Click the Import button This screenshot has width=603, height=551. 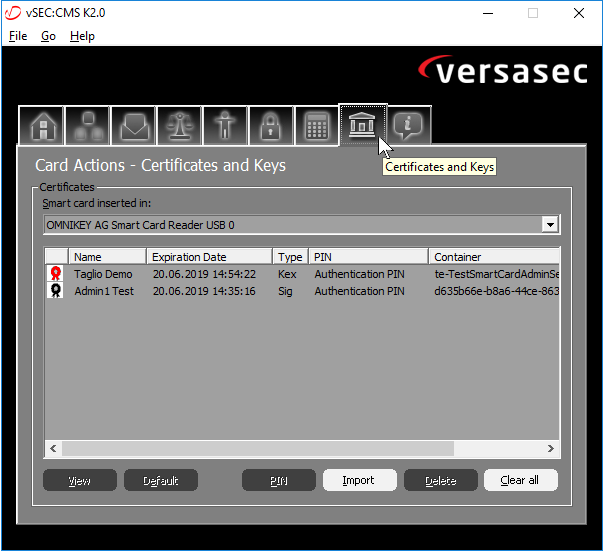click(x=360, y=480)
